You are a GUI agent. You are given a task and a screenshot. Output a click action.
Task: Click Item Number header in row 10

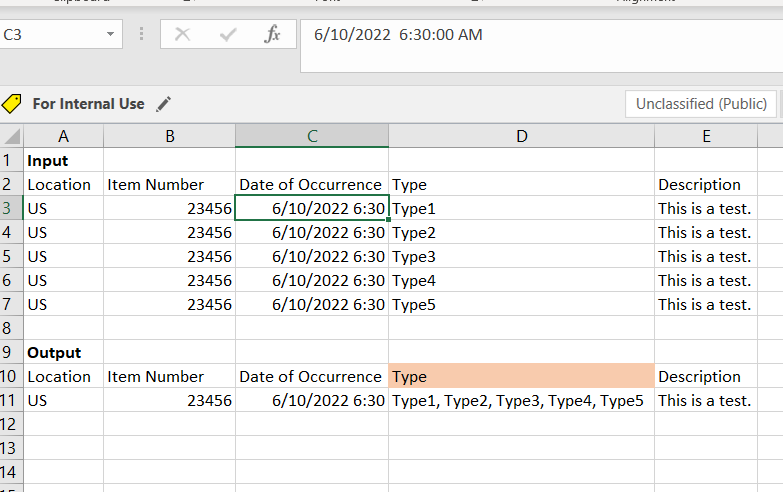(x=170, y=376)
